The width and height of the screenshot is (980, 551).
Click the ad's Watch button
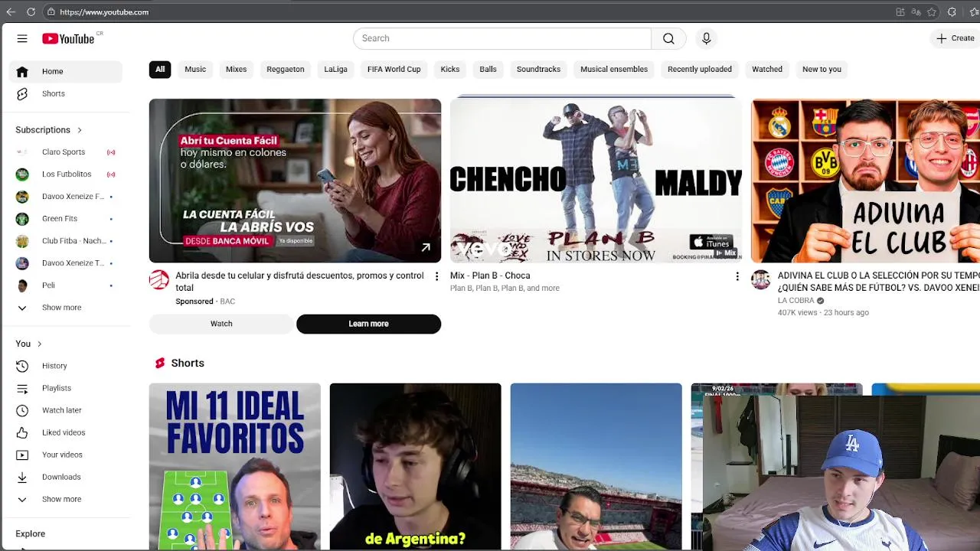click(221, 324)
